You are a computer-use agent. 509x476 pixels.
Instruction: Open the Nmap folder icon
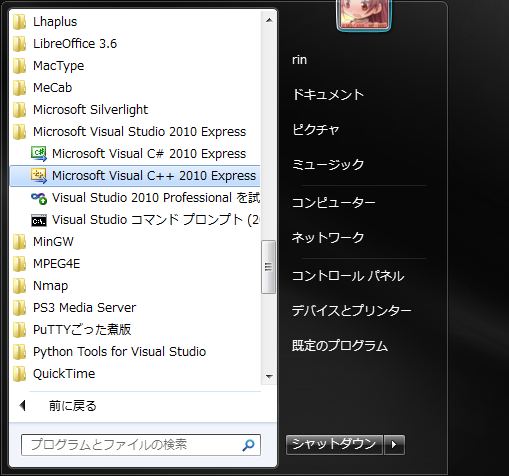click(x=20, y=286)
